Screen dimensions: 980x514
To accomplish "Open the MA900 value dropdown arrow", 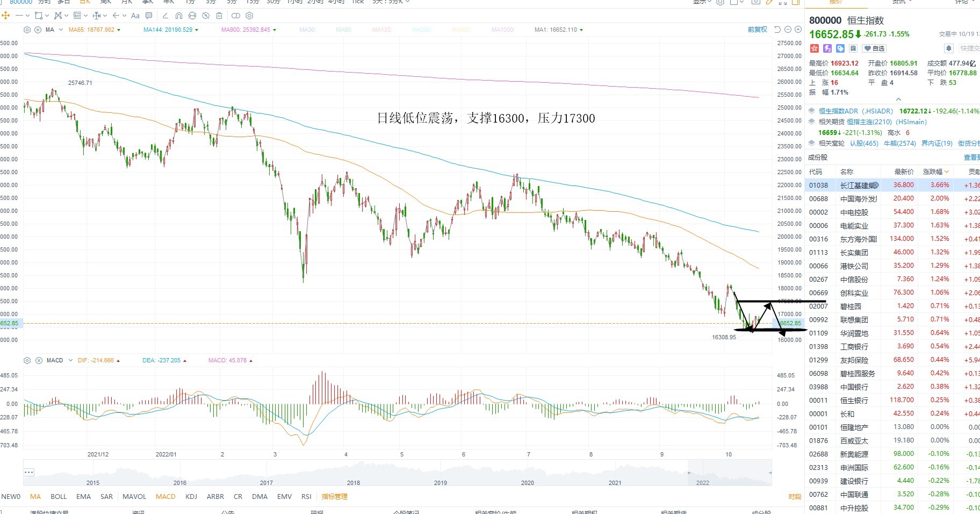I will tap(275, 30).
